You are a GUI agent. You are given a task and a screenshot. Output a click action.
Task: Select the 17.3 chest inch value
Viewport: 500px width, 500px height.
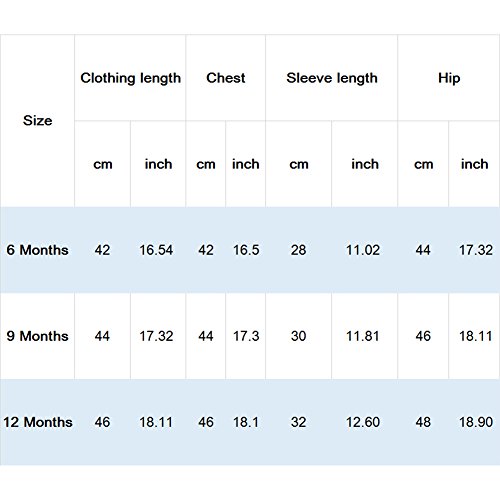click(246, 336)
